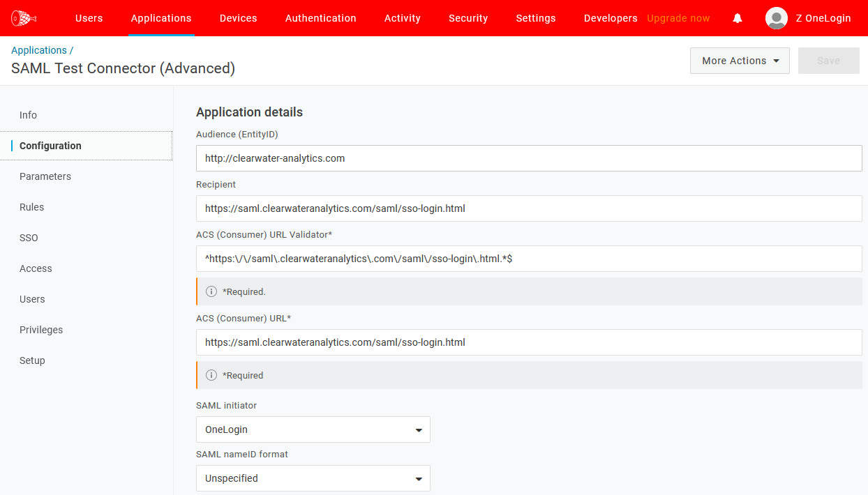Select the Privileges sidebar tab

tap(41, 330)
